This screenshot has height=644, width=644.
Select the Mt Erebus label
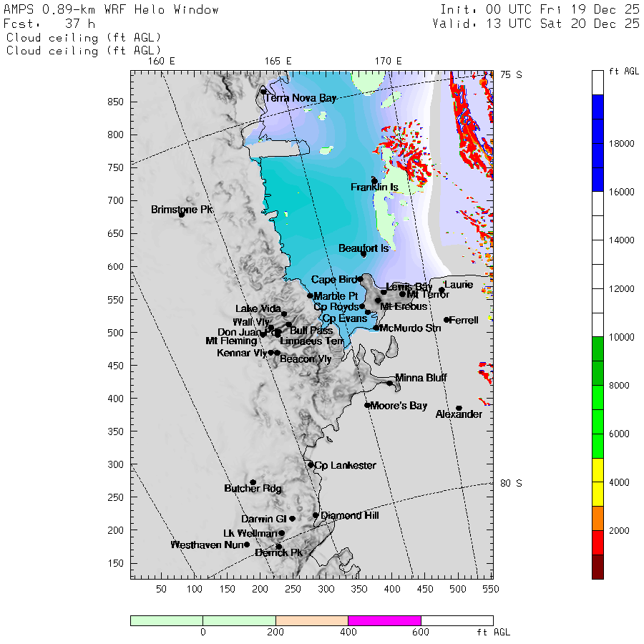[x=404, y=307]
